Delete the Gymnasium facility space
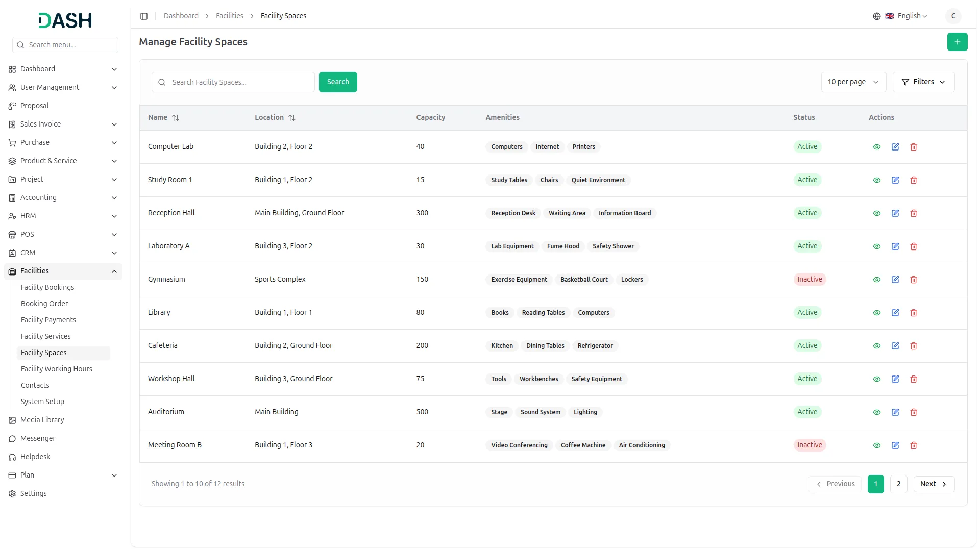 tap(913, 280)
